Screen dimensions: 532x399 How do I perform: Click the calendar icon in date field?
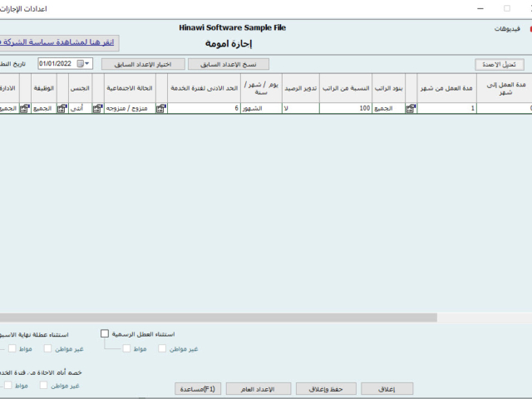coord(81,63)
